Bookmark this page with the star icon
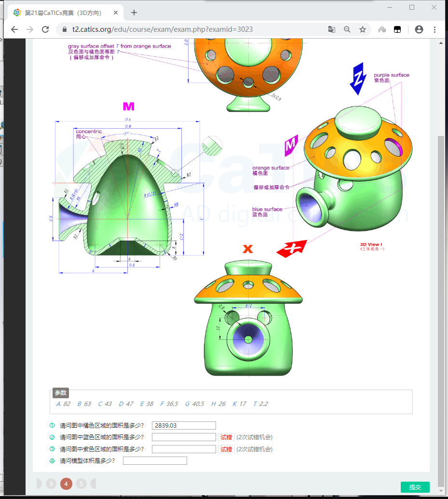The image size is (448, 499). tap(363, 29)
